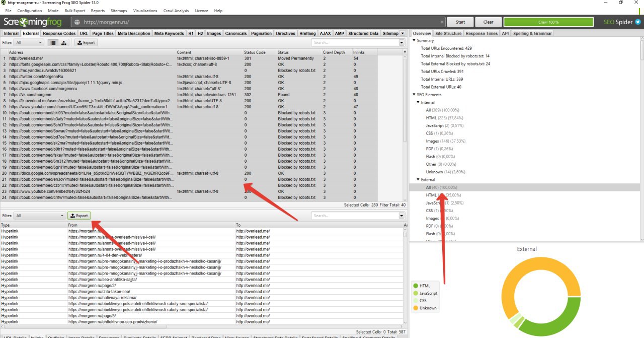Open the Crawl Analysis menu

[175, 11]
